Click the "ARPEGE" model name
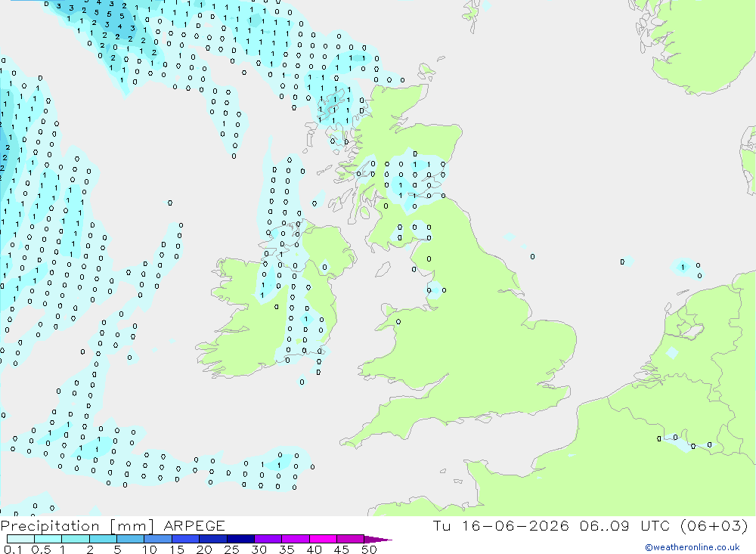The height and width of the screenshot is (554, 756). point(194,525)
